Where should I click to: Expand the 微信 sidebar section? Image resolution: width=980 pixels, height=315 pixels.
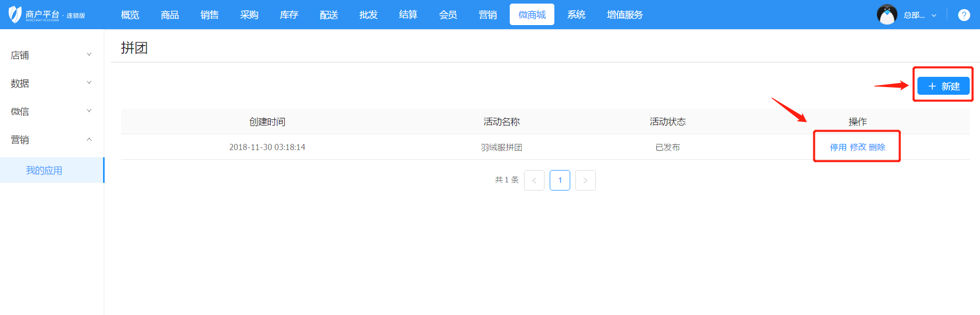[51, 111]
